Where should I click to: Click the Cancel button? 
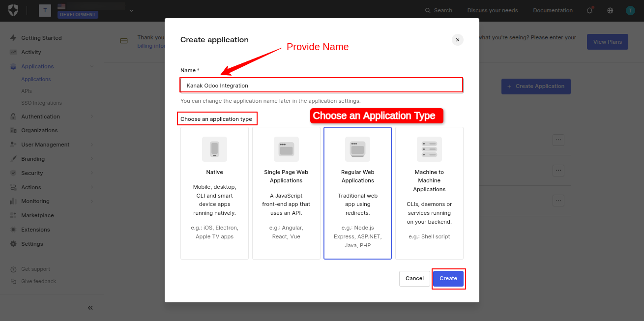pos(414,278)
